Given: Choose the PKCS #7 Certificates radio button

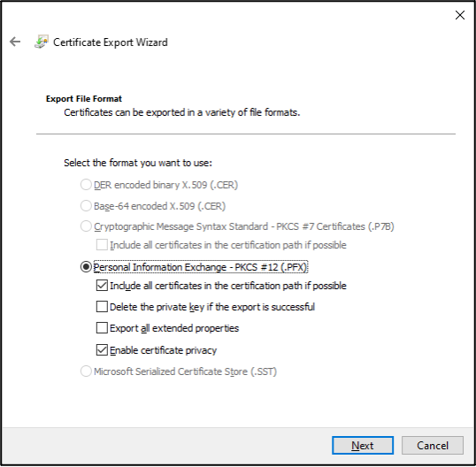Looking at the screenshot, I should click(86, 226).
